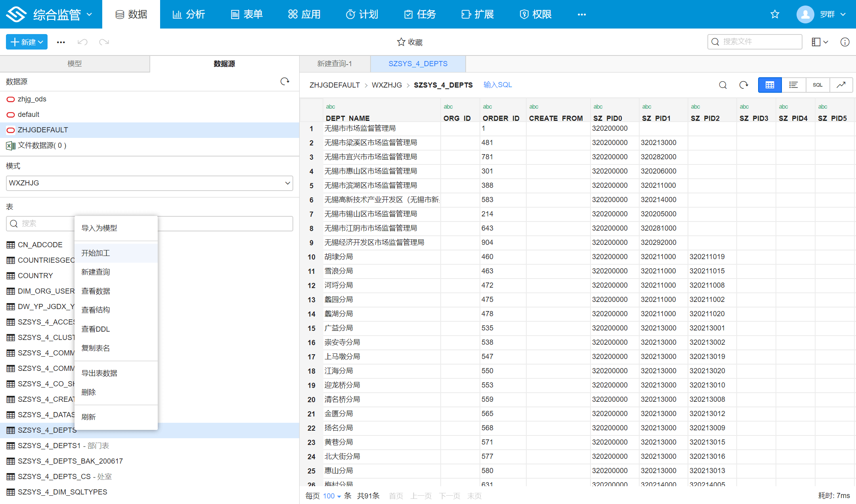The width and height of the screenshot is (856, 504).
Task: Select the SQL view mode
Action: pyautogui.click(x=818, y=85)
